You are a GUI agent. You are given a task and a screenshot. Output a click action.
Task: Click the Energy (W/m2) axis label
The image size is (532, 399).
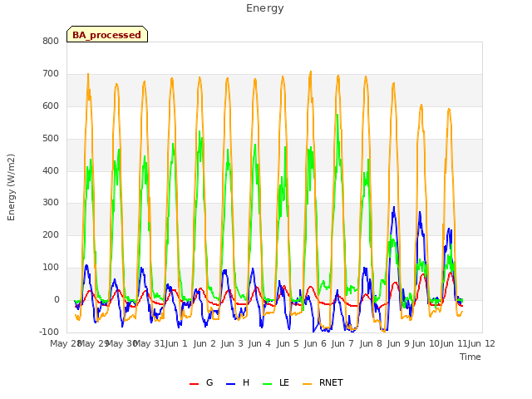point(11,187)
